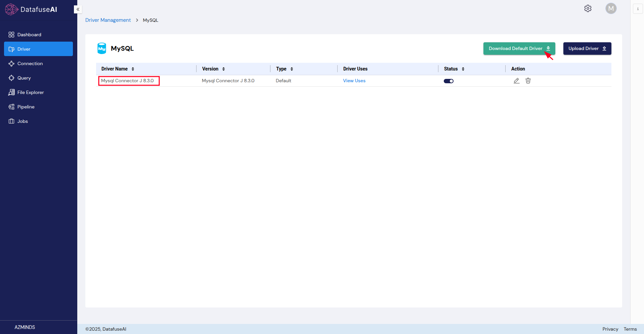The image size is (644, 334).
Task: Click the info icon at far right edge
Action: point(638,9)
